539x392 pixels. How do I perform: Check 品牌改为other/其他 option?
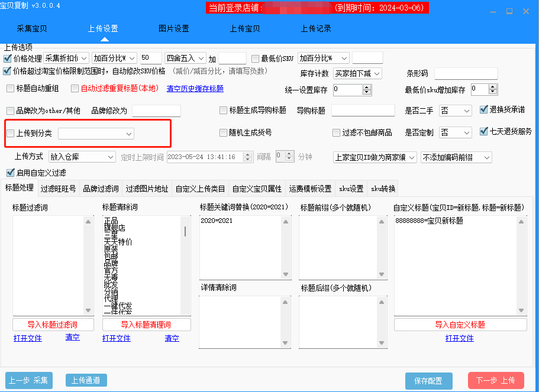pyautogui.click(x=10, y=111)
